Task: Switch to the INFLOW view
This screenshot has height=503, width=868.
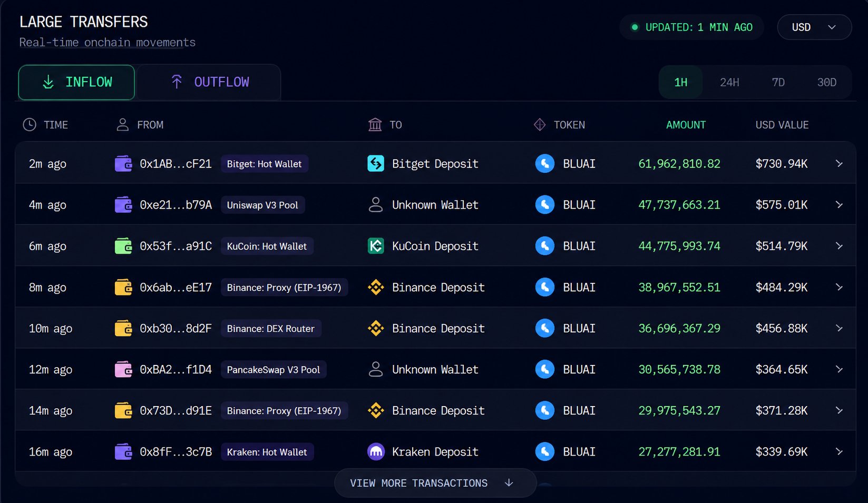Action: coord(76,82)
